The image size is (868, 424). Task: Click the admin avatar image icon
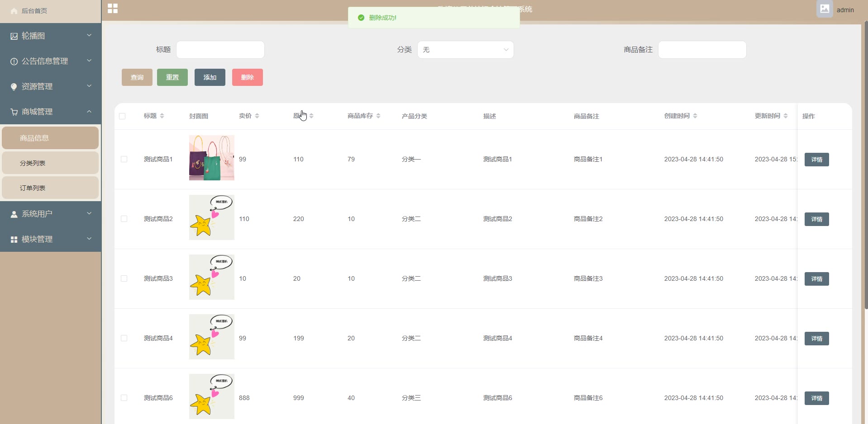825,9
